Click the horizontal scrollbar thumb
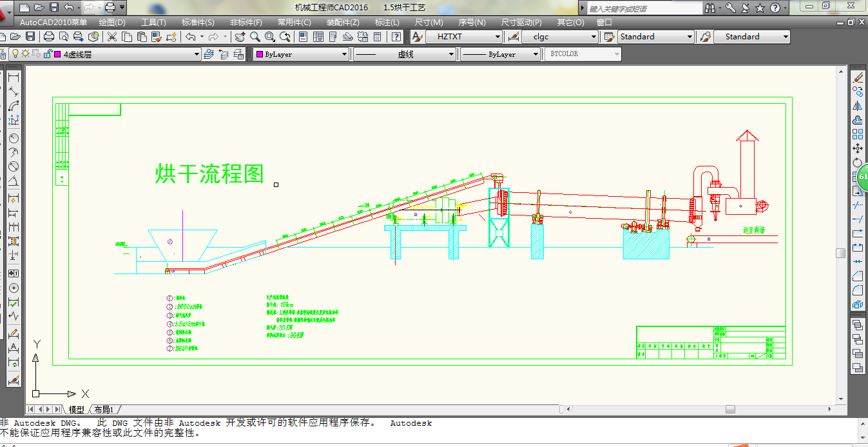This screenshot has height=447, width=868. coord(730,409)
